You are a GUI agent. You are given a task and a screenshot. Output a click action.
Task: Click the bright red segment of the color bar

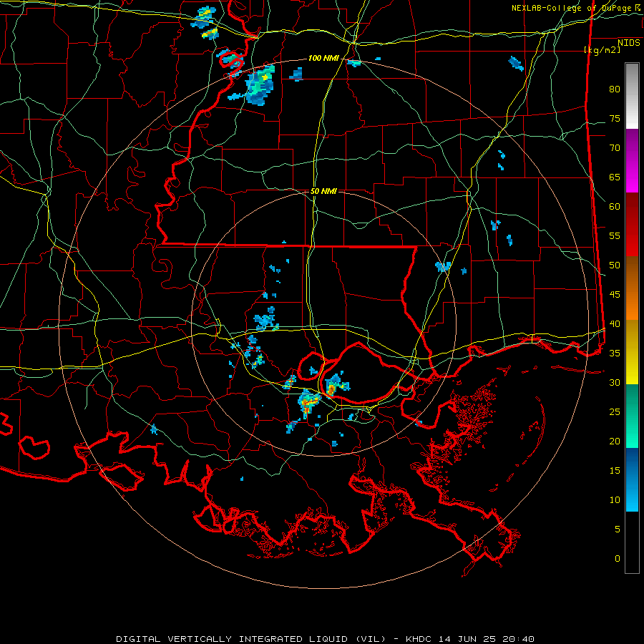point(632,224)
